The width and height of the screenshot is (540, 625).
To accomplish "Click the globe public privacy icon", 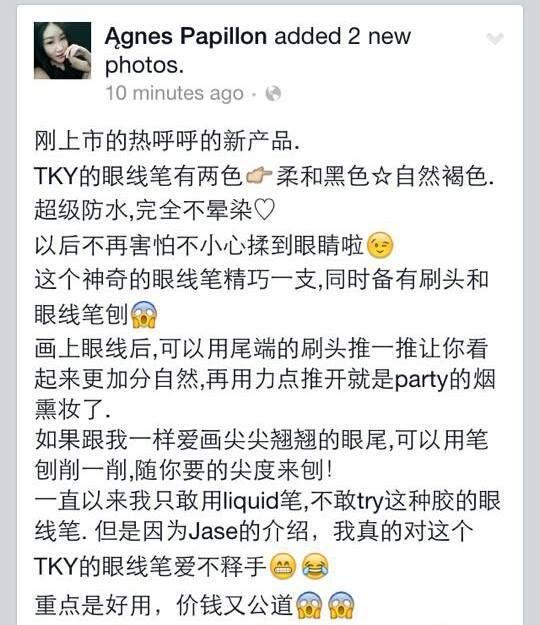I will coord(273,94).
